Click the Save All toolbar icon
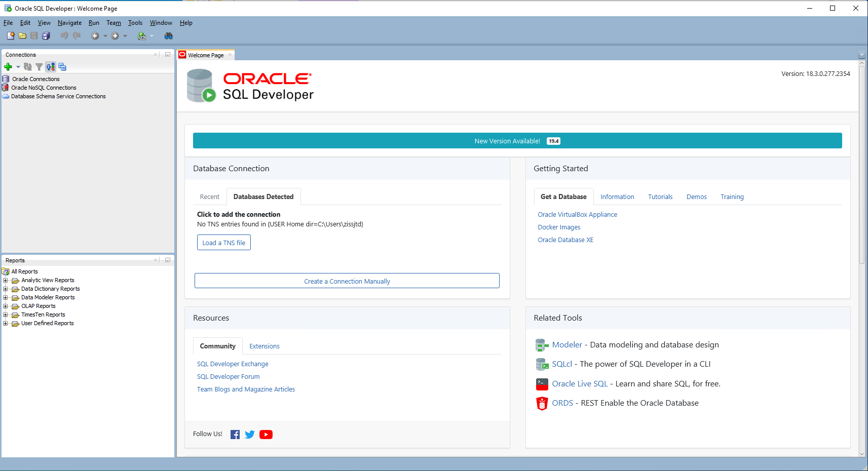 coord(46,36)
